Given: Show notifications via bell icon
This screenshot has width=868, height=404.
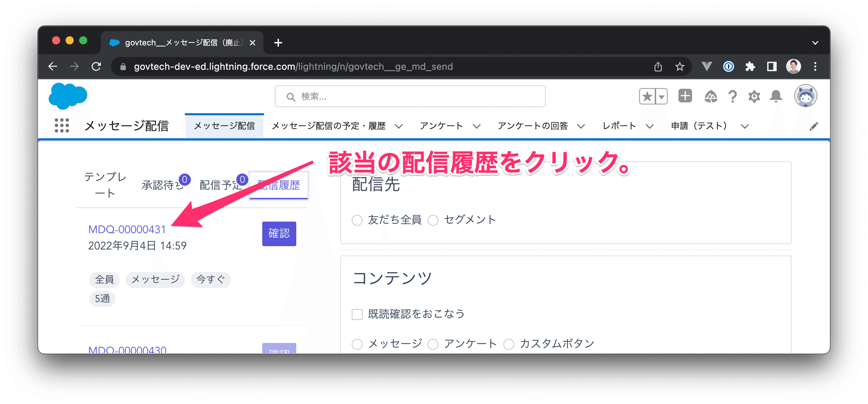Looking at the screenshot, I should click(x=776, y=96).
